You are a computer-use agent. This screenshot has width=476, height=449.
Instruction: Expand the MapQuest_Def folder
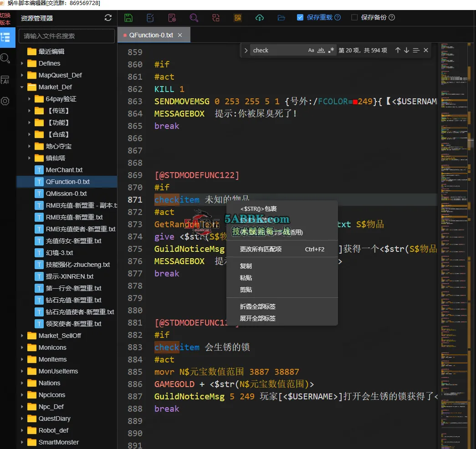22,75
